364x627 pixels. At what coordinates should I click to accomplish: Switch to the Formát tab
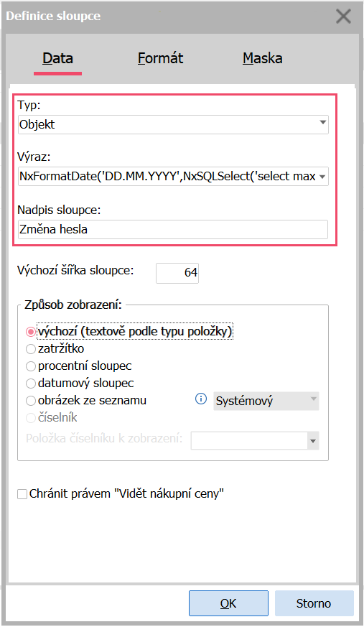[x=160, y=58]
